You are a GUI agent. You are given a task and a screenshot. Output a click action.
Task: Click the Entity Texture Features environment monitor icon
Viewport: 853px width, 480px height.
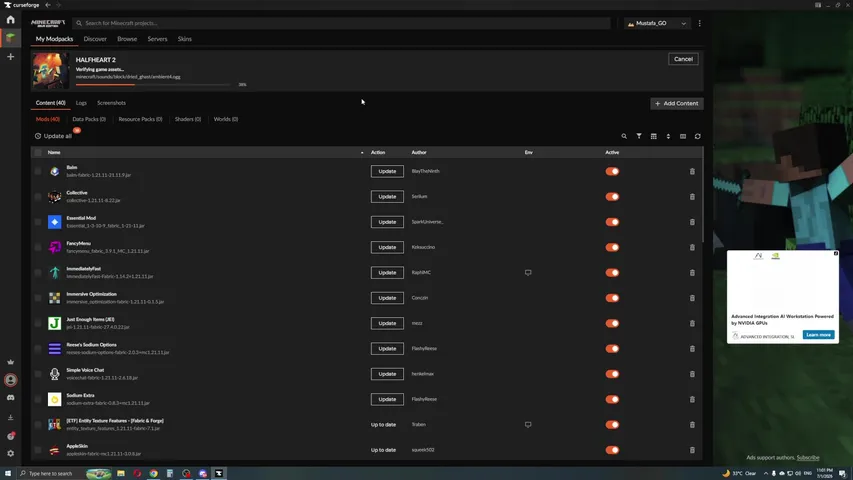[528, 424]
